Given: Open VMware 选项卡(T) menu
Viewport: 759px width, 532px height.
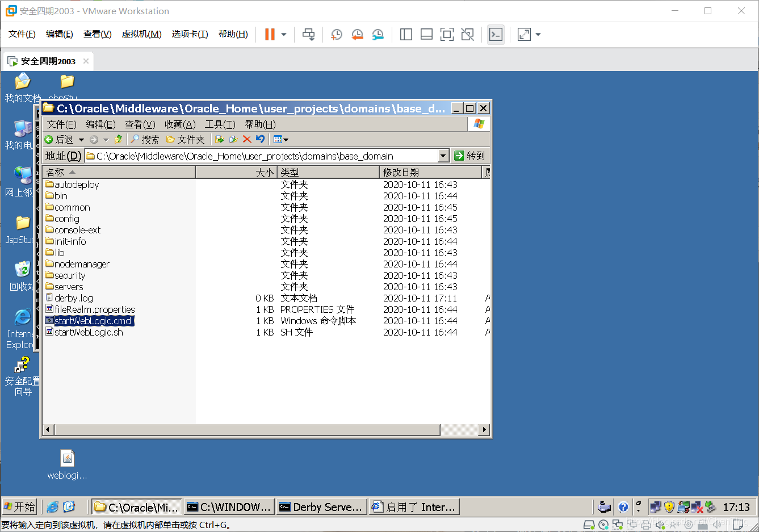Looking at the screenshot, I should 190,34.
